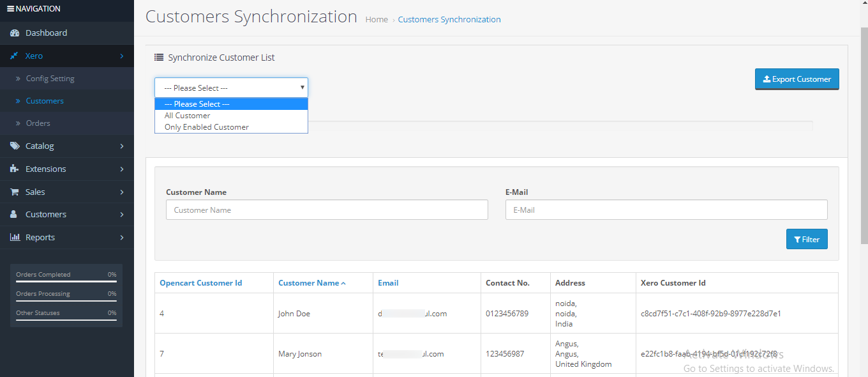Click contact number 123456987
This screenshot has width=868, height=377.
(505, 354)
